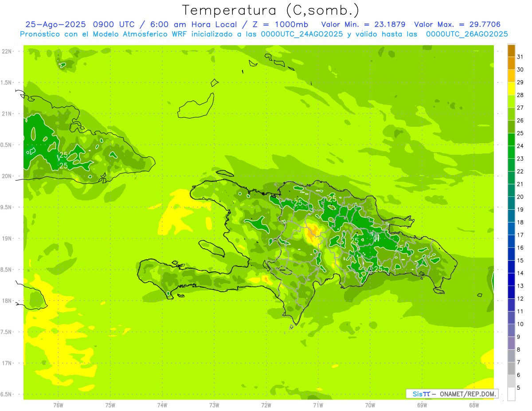
Task: Click the '76W' longitude axis label
Action: click(58, 405)
